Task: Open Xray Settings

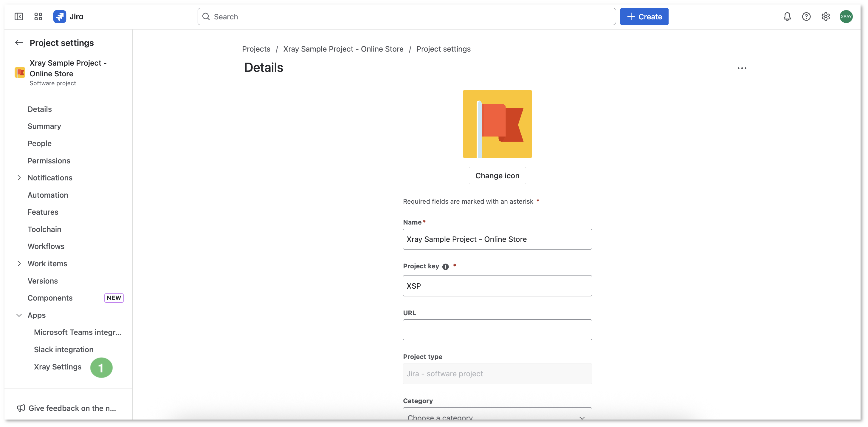Action: tap(58, 367)
